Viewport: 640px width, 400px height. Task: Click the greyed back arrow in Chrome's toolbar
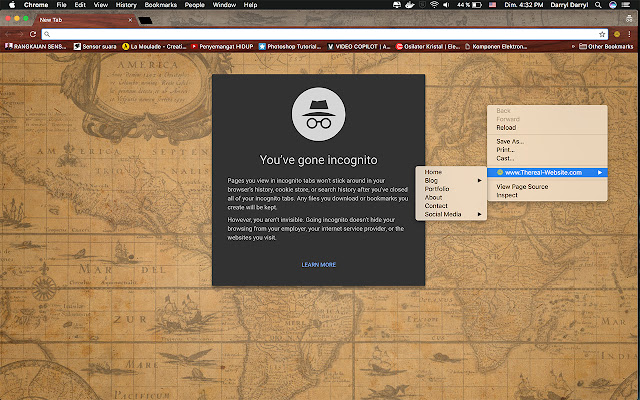point(8,34)
